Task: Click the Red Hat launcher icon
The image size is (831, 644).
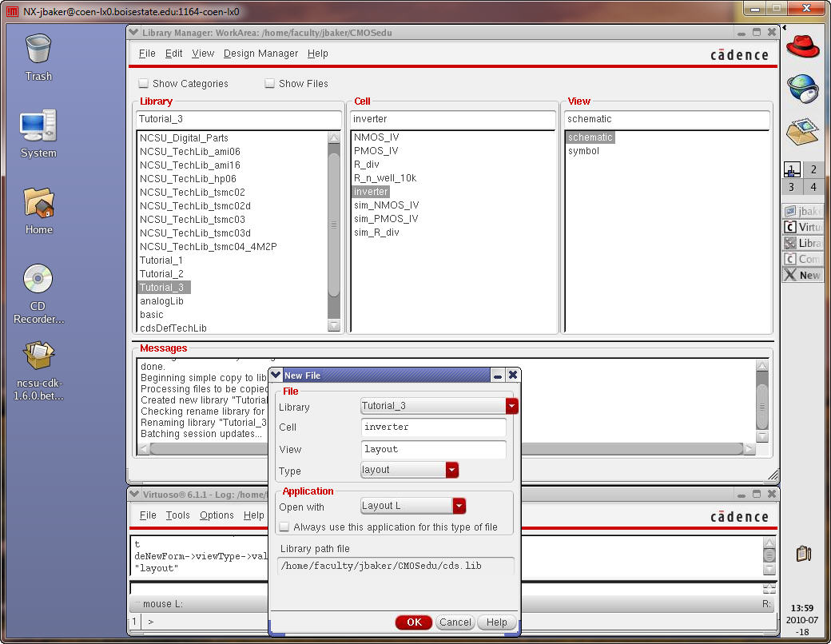Action: (x=802, y=46)
